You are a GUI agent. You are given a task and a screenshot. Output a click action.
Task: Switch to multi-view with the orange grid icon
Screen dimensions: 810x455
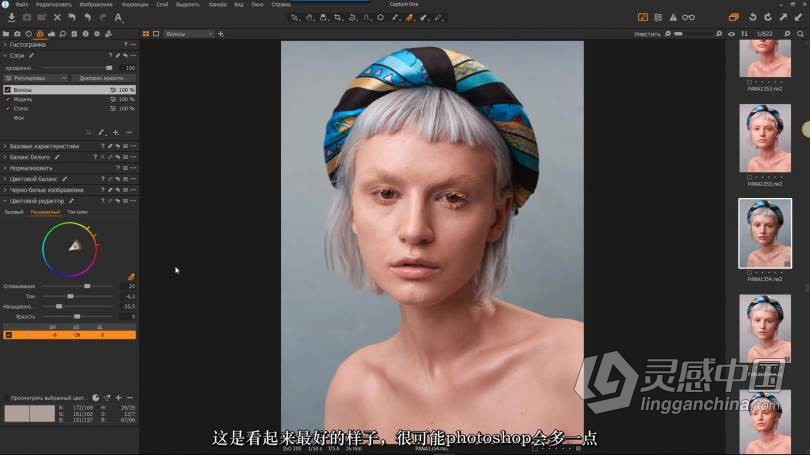[x=146, y=34]
